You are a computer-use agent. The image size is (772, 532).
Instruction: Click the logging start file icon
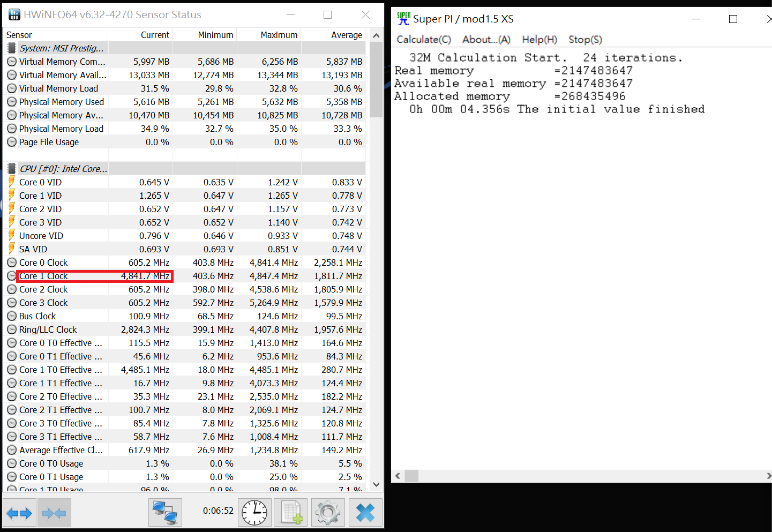291,513
